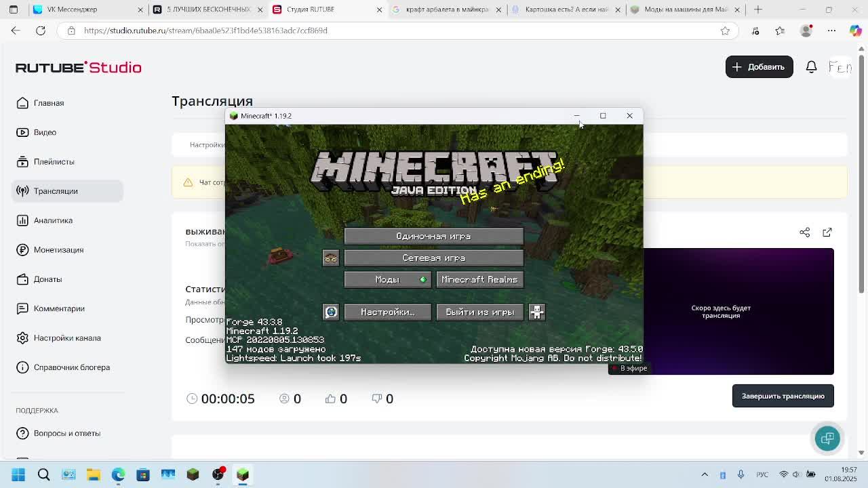The height and width of the screenshot is (488, 868).
Task: Click the Minecraft accessibility icon
Action: coord(536,312)
